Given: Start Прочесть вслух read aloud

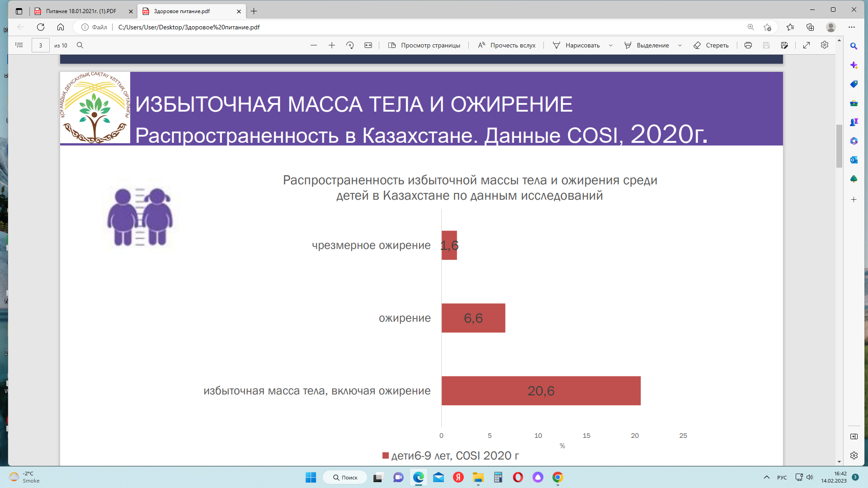Looking at the screenshot, I should [506, 45].
